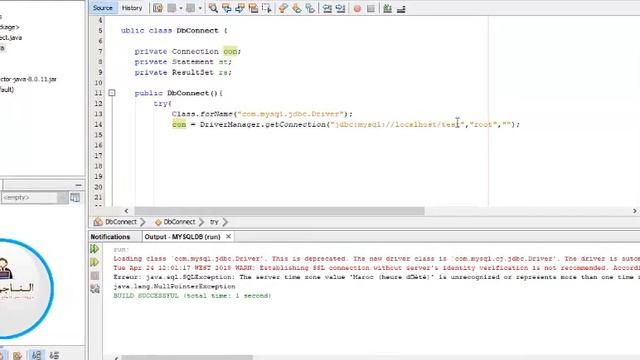Click the DbConnect constructor breadcrumb
Image resolution: width=640 pixels, height=360 pixels.
[x=175, y=222]
